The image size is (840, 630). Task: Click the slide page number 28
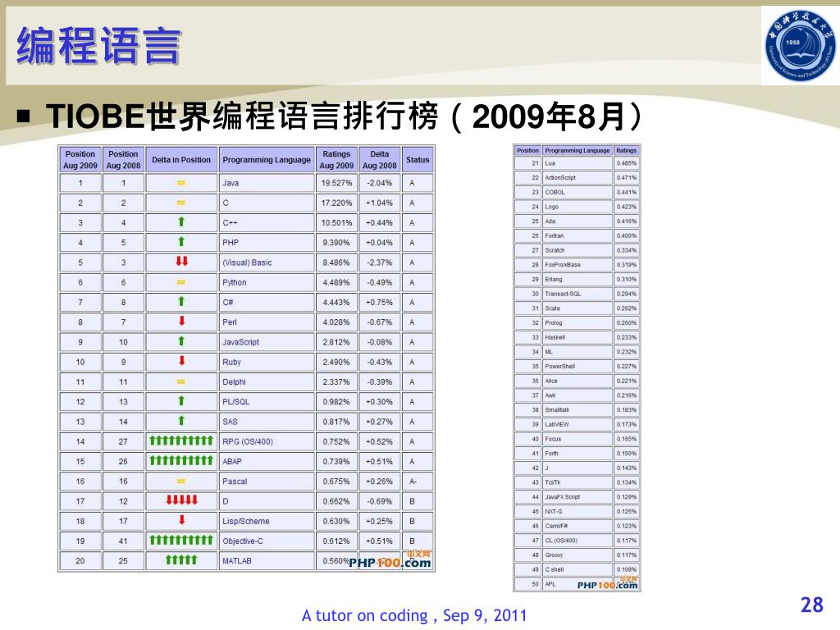pos(811,605)
